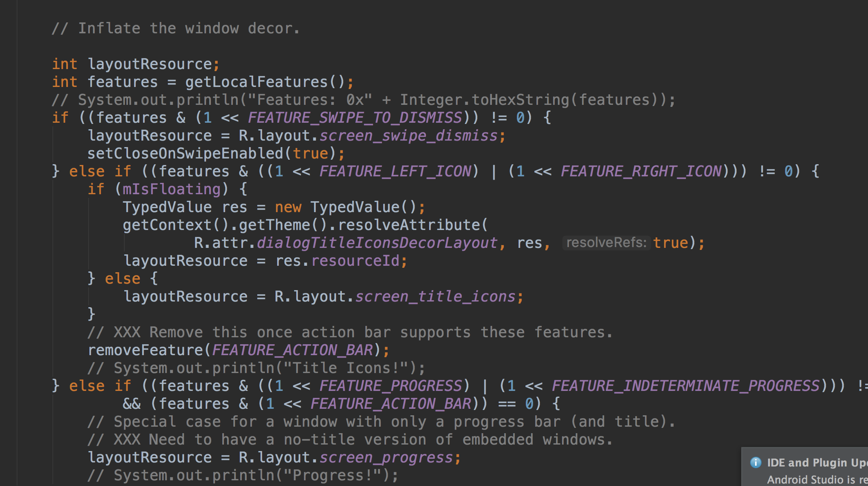Image resolution: width=868 pixels, height=486 pixels.
Task: Click the Integer.toHexString commented line
Action: [x=364, y=100]
